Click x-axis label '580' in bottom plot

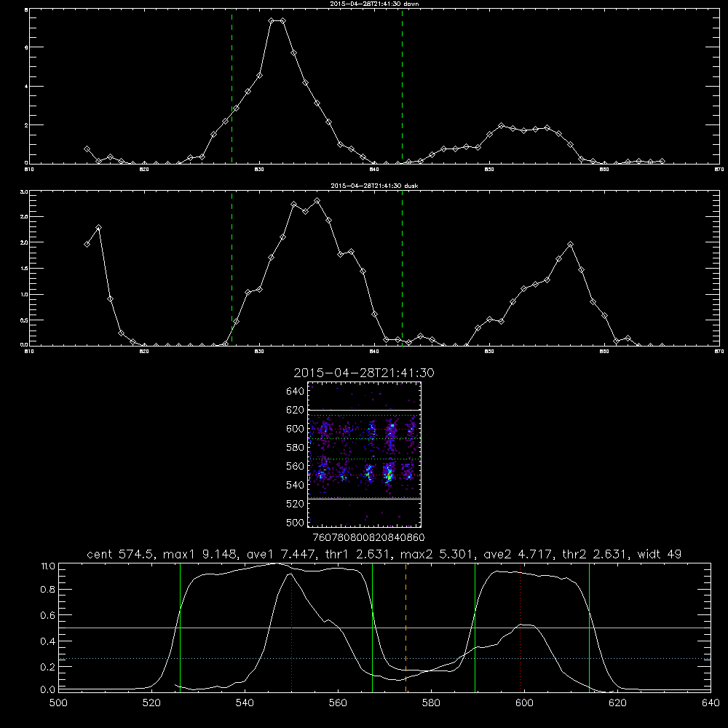click(x=431, y=703)
